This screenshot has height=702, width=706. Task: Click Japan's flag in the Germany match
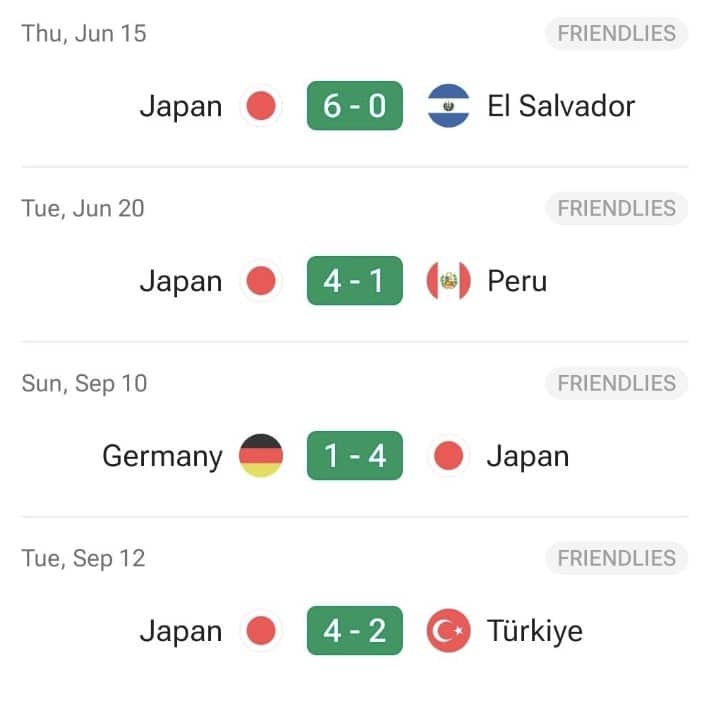(449, 456)
